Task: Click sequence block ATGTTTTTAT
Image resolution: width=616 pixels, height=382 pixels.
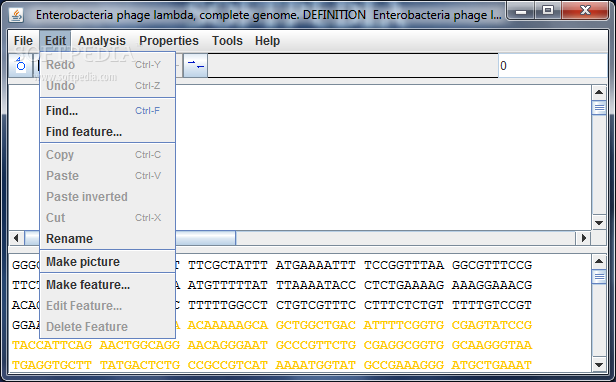Action: [x=228, y=285]
